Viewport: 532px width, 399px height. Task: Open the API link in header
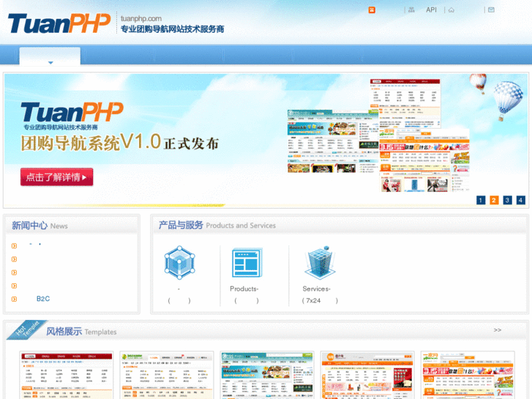coord(431,10)
